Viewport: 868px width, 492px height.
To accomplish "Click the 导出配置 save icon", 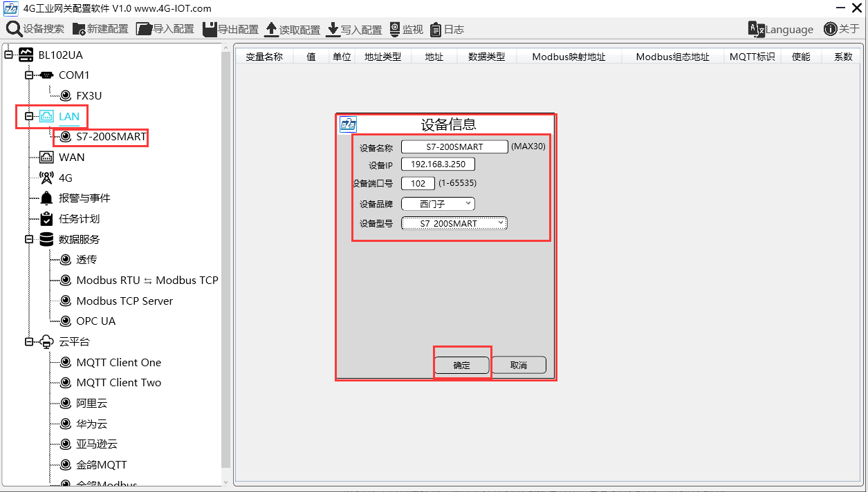I will point(210,29).
